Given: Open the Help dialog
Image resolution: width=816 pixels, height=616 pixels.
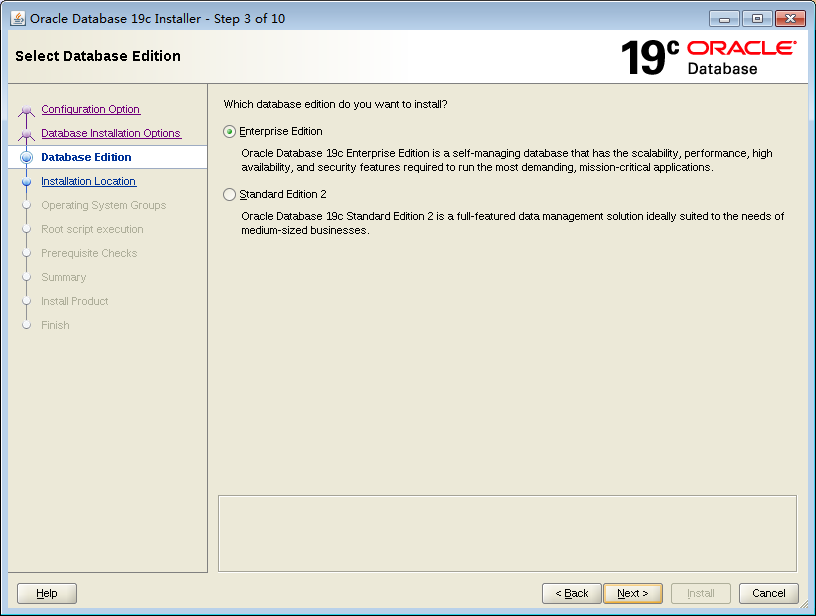Looking at the screenshot, I should coord(46,593).
